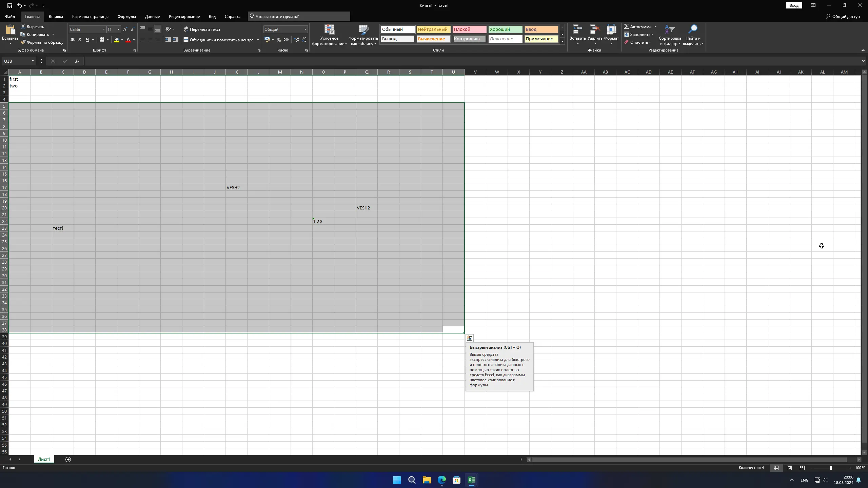
Task: Click the Conditional Formatting icon
Action: point(329,30)
